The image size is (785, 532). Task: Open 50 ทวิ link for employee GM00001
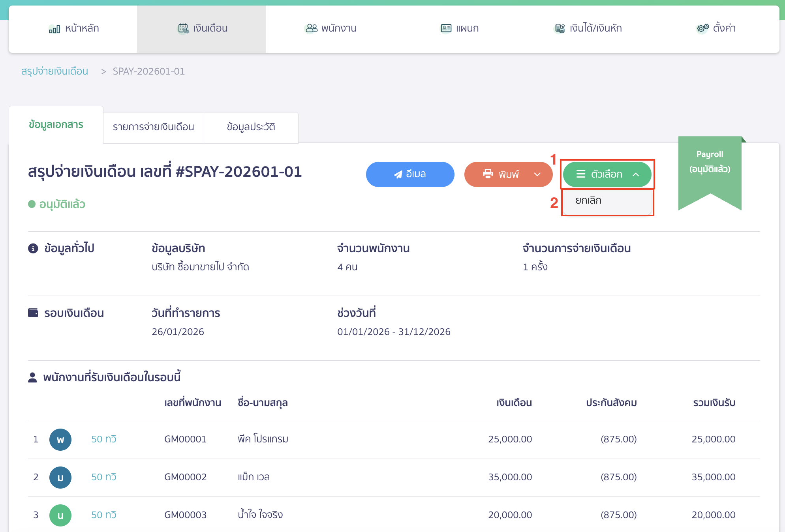[x=103, y=439]
